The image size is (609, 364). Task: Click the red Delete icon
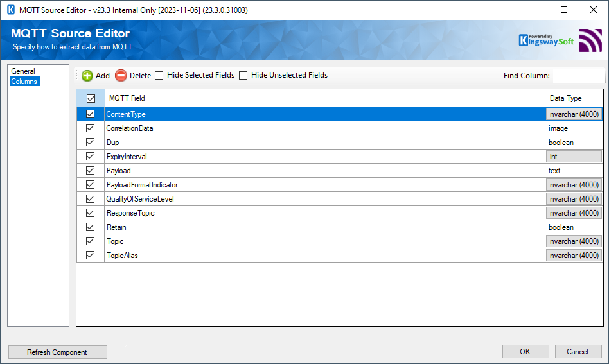click(x=121, y=75)
